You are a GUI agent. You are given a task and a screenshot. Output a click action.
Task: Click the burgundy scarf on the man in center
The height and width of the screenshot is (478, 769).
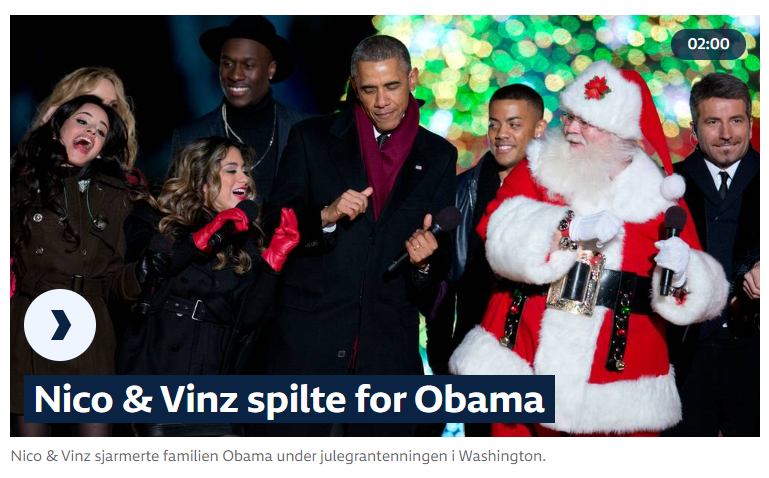tap(385, 157)
